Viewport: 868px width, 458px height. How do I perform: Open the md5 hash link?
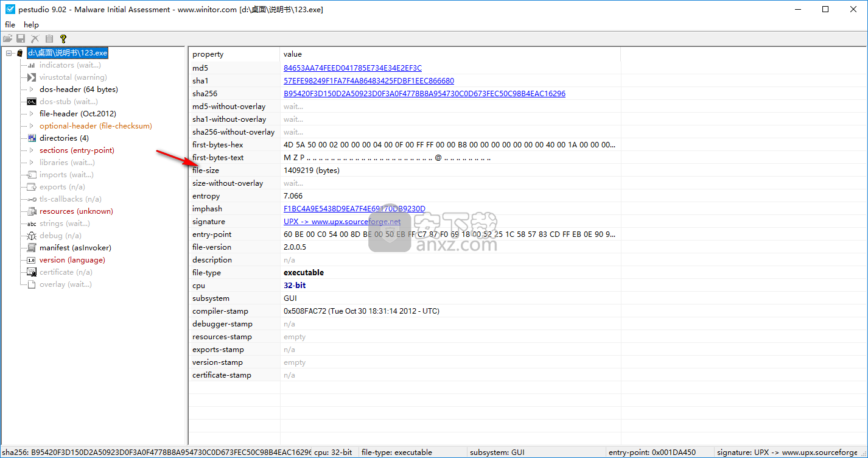pos(352,68)
